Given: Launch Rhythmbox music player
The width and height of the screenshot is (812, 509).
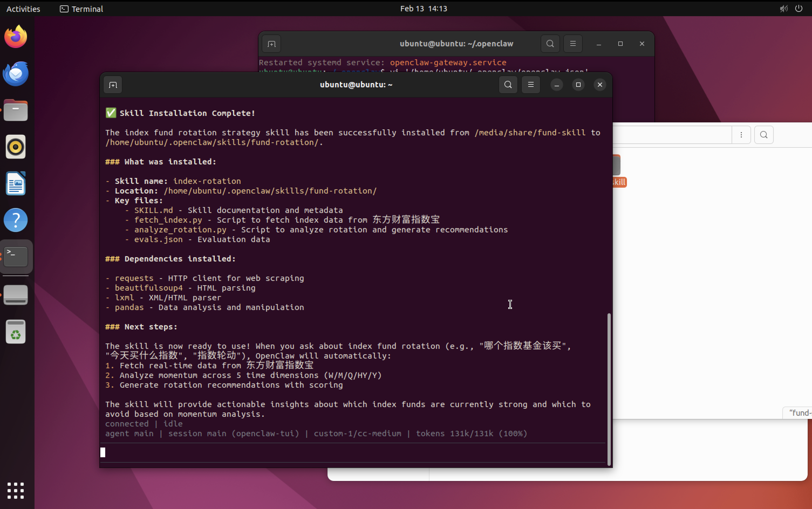Looking at the screenshot, I should [16, 147].
